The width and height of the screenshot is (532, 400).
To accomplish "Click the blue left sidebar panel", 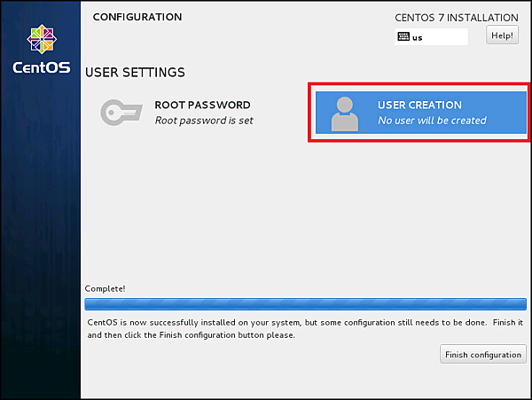I will pyautogui.click(x=40, y=231).
